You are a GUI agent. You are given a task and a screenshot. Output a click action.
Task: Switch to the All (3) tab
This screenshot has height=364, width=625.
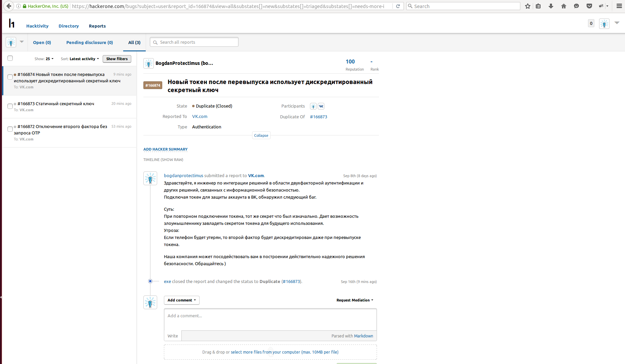134,42
